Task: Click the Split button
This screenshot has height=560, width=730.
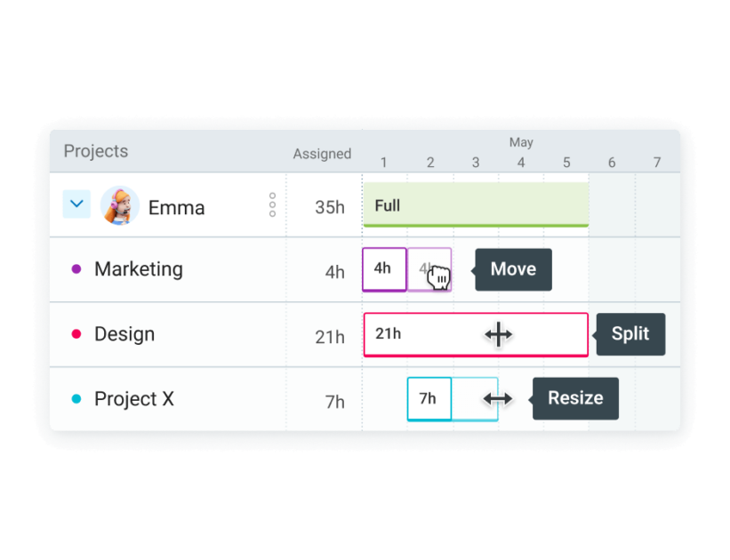Action: pos(631,334)
